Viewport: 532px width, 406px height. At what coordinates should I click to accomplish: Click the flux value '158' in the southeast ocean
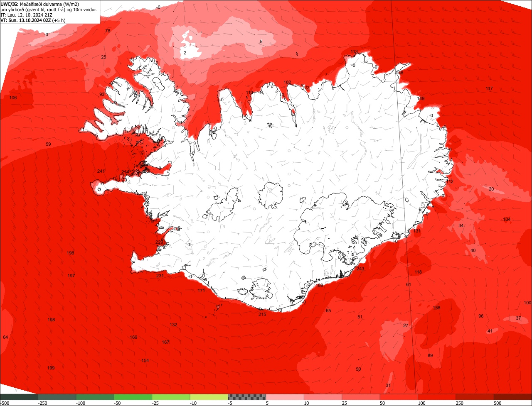[436, 308]
